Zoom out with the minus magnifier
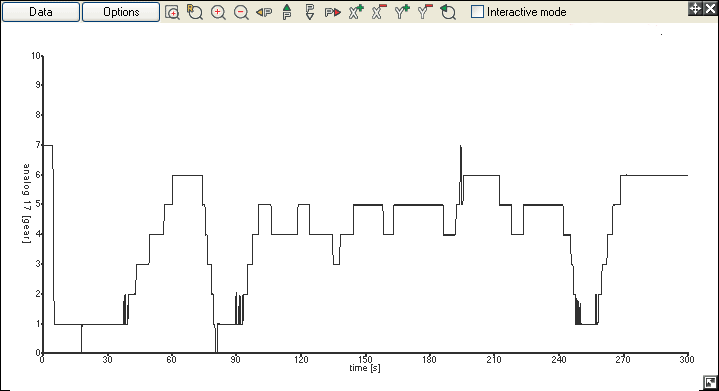This screenshot has height=391, width=719. point(241,12)
